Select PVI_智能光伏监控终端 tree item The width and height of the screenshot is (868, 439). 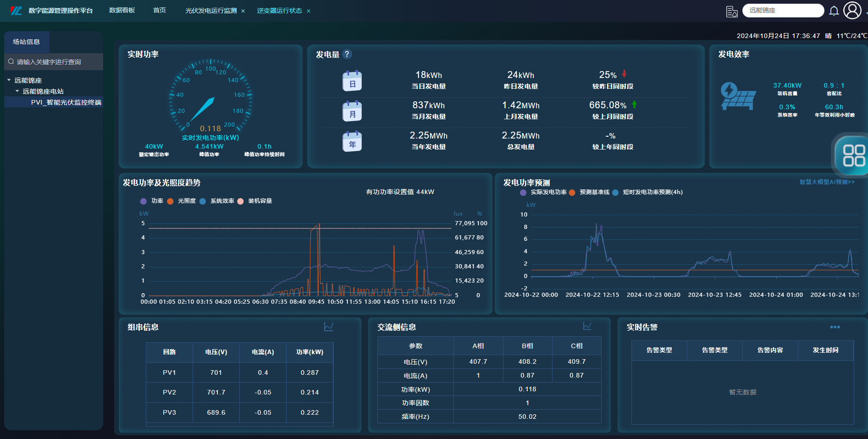click(66, 102)
